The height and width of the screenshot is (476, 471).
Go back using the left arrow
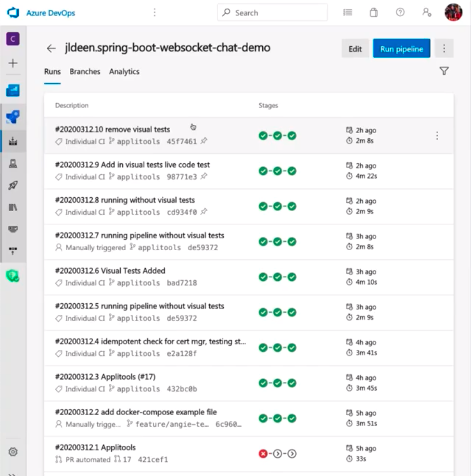[x=51, y=48]
